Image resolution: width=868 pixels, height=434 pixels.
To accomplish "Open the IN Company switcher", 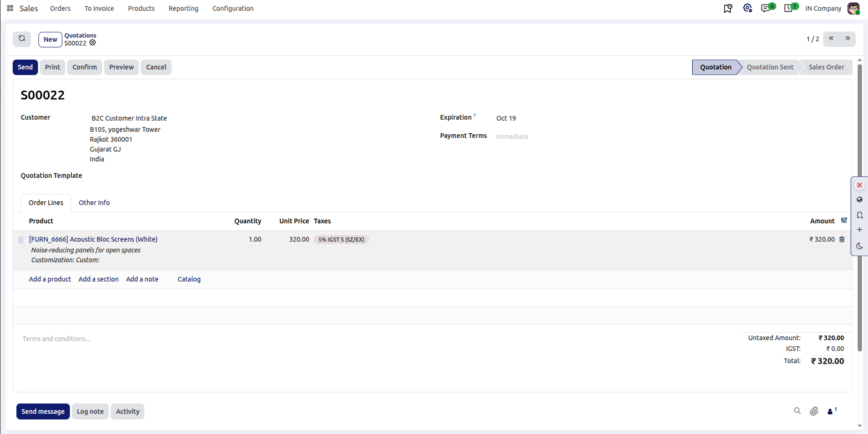I will point(823,8).
